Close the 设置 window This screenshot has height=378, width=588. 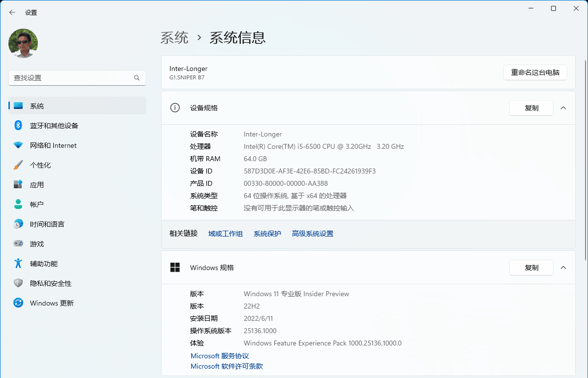click(576, 9)
